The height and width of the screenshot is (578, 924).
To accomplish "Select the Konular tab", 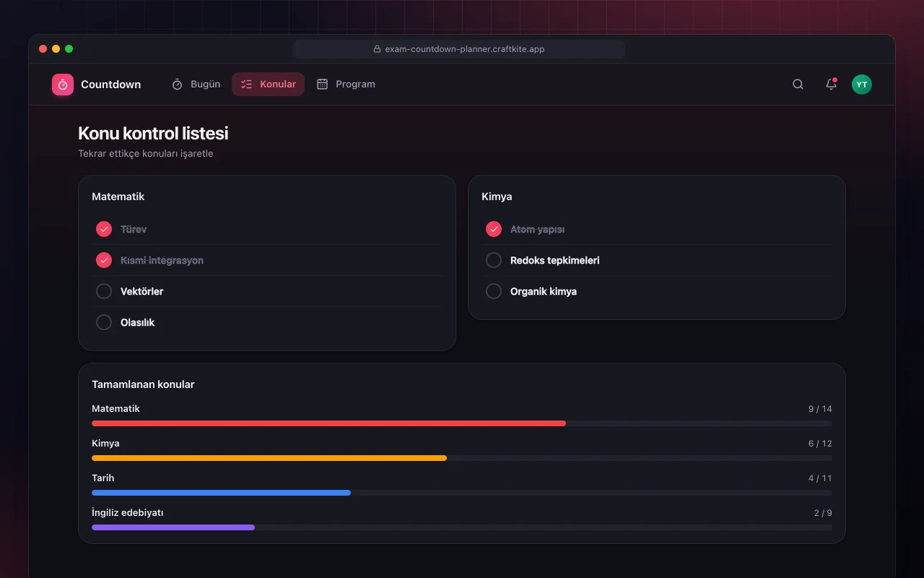I will click(268, 85).
